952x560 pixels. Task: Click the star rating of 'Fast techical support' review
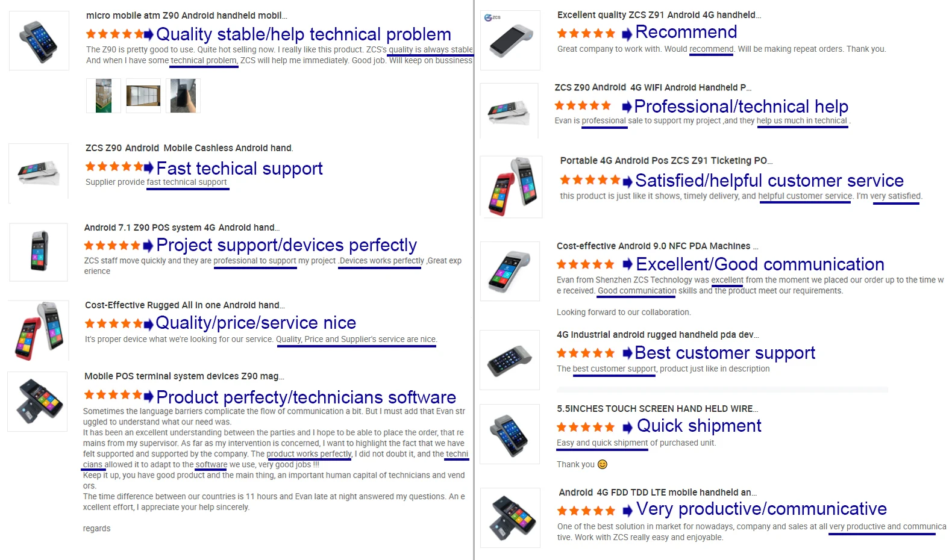pos(114,167)
